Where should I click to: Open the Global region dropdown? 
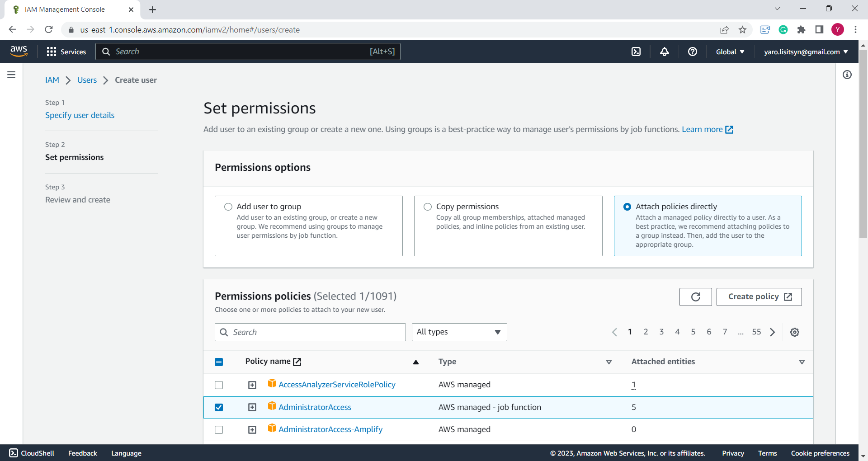click(730, 52)
